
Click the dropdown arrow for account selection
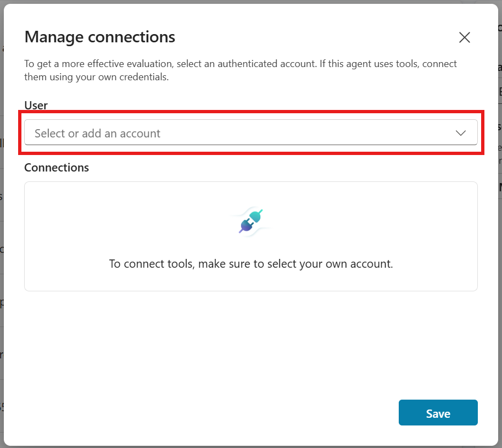[460, 133]
